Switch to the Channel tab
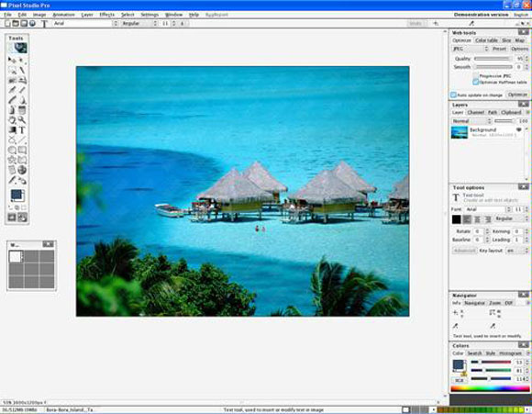532x414 pixels. pos(476,112)
